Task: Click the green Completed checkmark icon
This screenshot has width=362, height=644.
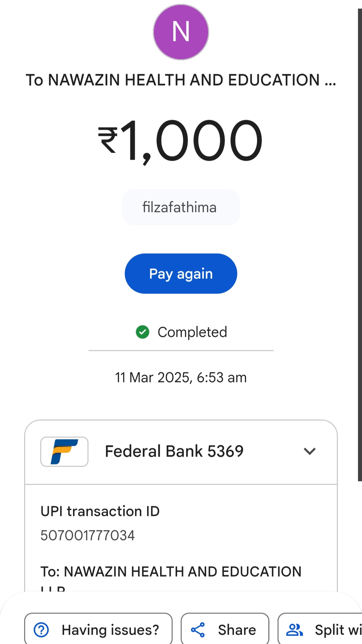Action: (x=142, y=332)
